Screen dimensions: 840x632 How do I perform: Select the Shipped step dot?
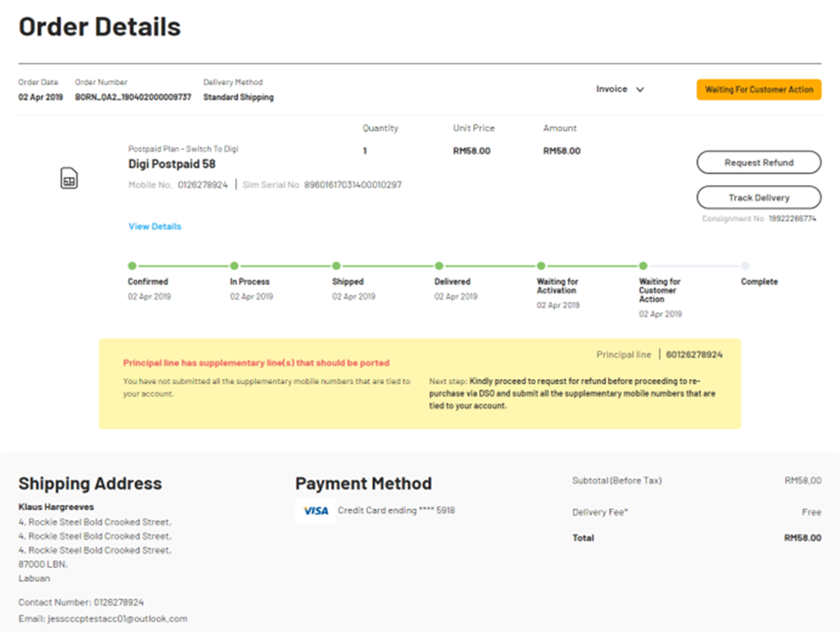[x=336, y=266]
